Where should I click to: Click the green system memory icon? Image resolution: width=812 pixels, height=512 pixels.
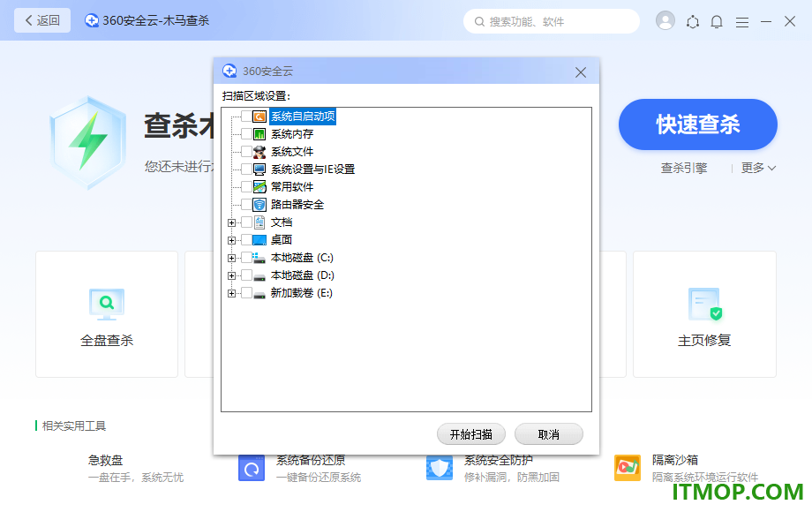coord(259,134)
